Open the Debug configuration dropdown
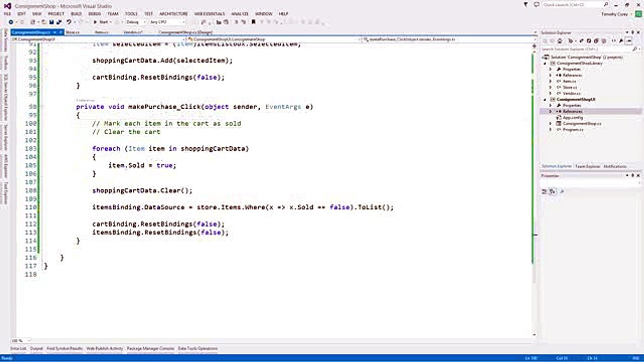 click(136, 22)
